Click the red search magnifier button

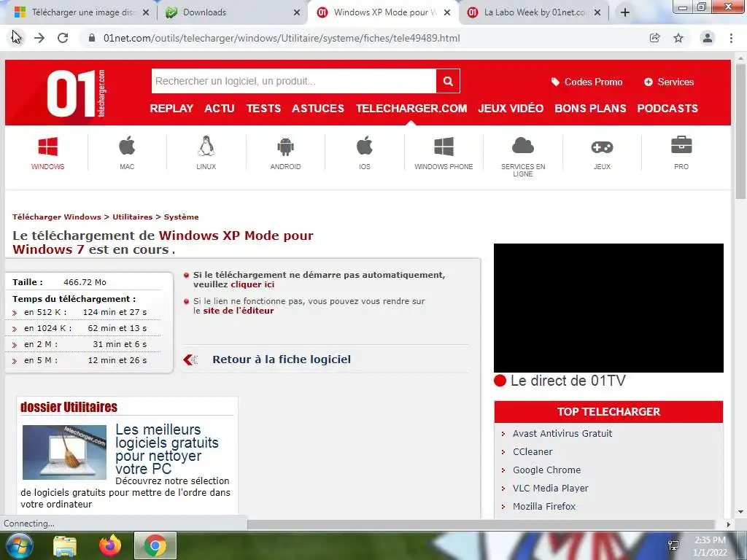click(x=448, y=81)
